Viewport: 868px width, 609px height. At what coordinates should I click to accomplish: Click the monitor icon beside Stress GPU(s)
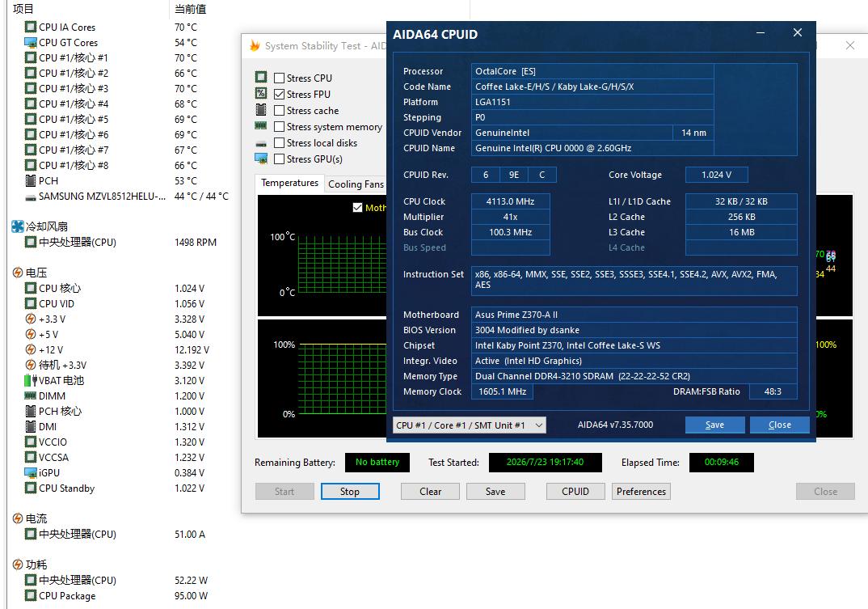coord(261,159)
